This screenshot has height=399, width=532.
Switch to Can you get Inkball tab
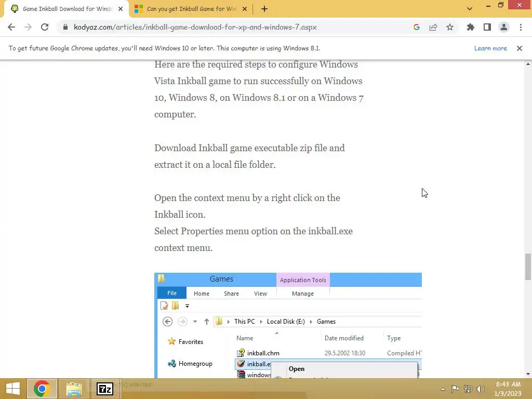191,9
